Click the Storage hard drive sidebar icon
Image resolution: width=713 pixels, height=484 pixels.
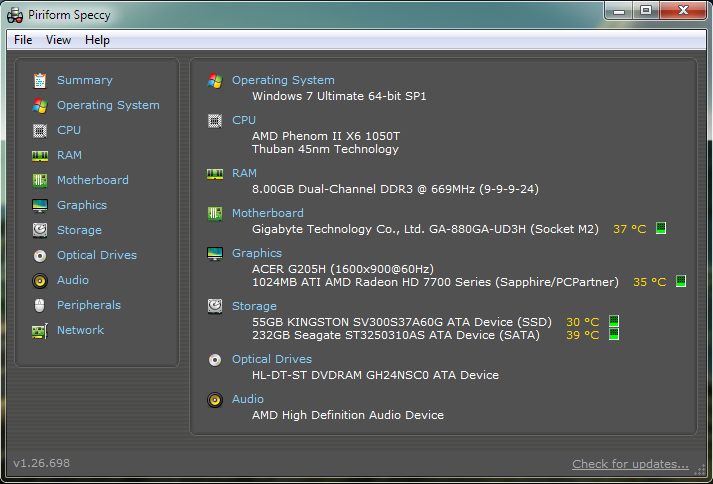[40, 231]
